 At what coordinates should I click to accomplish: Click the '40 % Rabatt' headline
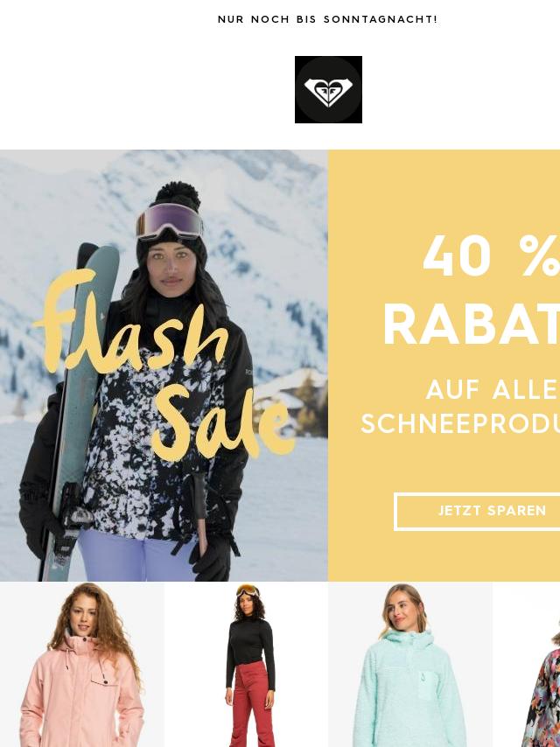pos(472,290)
